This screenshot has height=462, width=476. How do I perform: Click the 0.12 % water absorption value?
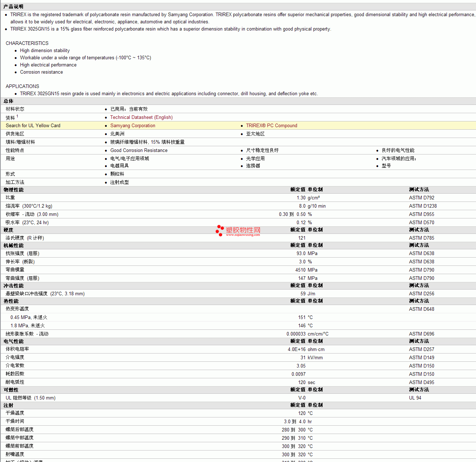(304, 223)
